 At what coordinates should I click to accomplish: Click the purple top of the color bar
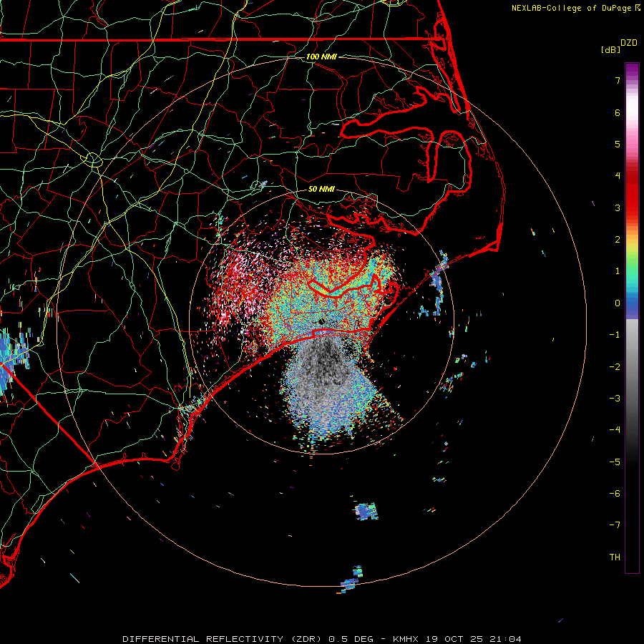[632, 71]
